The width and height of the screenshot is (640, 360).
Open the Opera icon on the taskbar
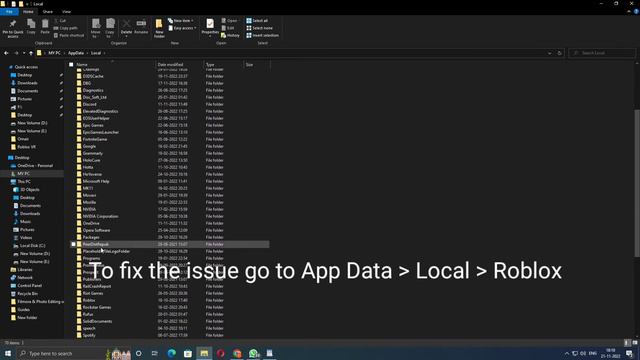(x=221, y=353)
